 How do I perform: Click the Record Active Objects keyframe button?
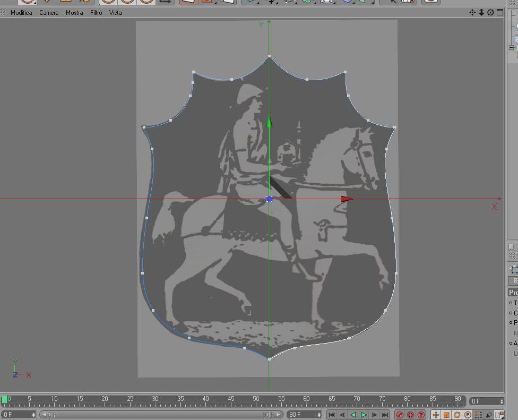[400, 415]
